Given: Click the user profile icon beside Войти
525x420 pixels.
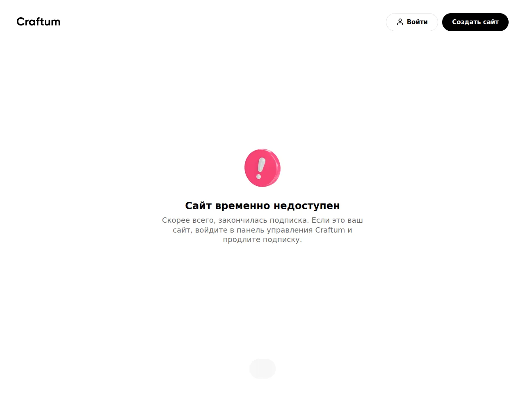Looking at the screenshot, I should (x=400, y=22).
